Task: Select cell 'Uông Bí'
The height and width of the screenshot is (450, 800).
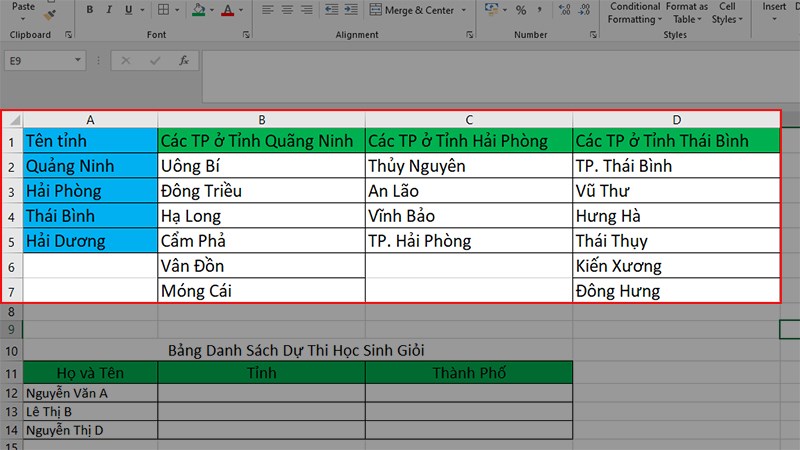Action: (x=262, y=166)
